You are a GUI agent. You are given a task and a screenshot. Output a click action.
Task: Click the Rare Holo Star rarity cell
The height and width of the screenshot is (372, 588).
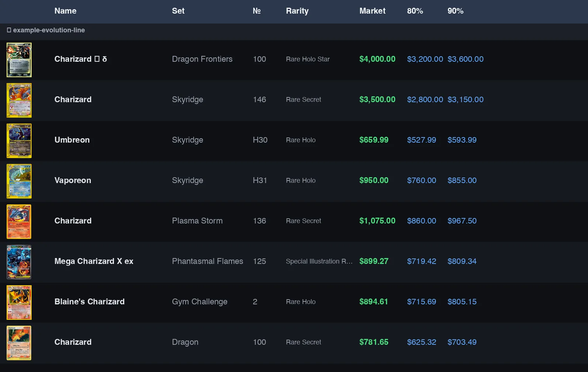pyautogui.click(x=308, y=59)
